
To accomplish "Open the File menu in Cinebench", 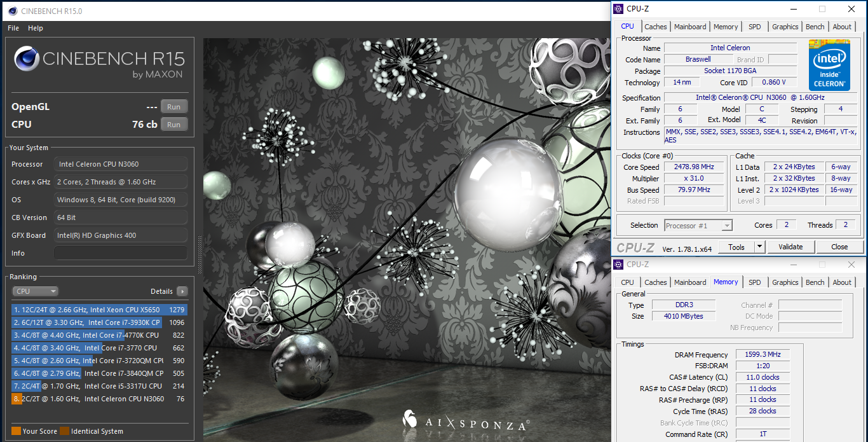I will pyautogui.click(x=13, y=28).
